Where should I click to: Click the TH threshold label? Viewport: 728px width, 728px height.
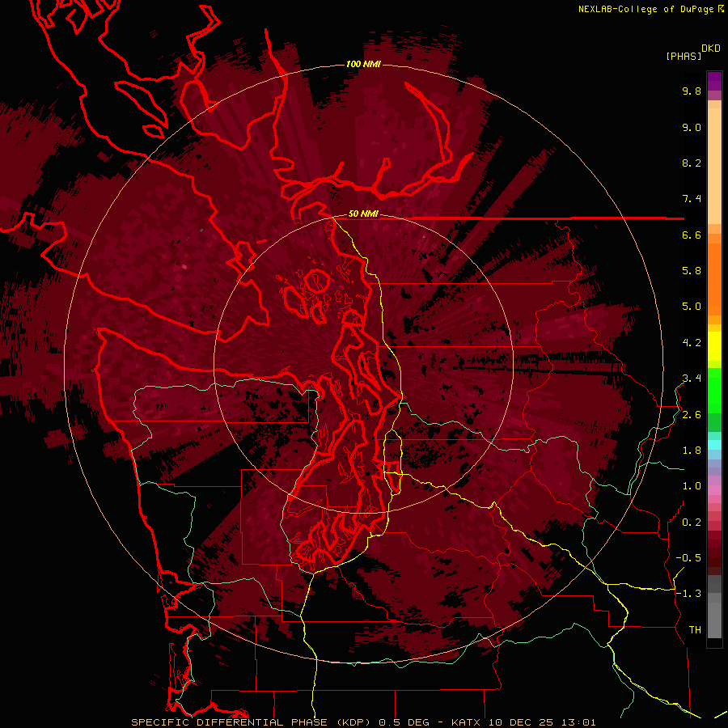pyautogui.click(x=695, y=630)
